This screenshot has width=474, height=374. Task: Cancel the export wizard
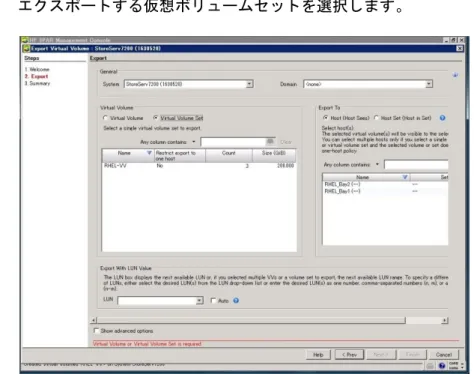click(444, 355)
